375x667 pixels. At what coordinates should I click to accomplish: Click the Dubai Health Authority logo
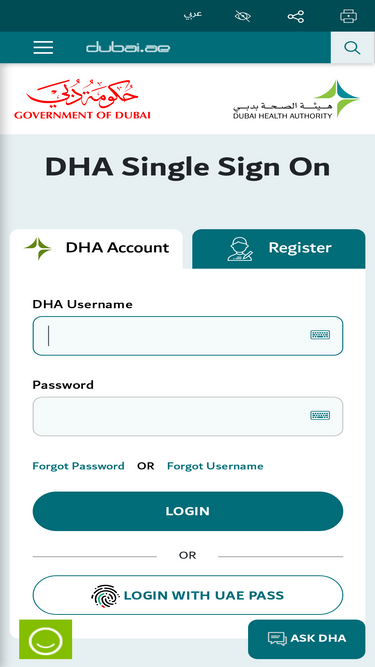(296, 100)
